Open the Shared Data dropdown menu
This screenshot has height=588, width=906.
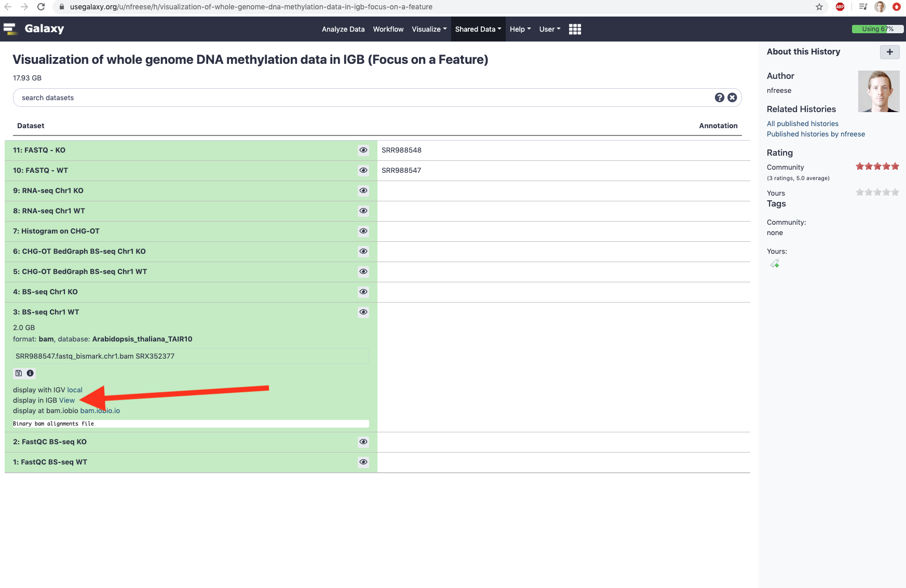pyautogui.click(x=478, y=29)
